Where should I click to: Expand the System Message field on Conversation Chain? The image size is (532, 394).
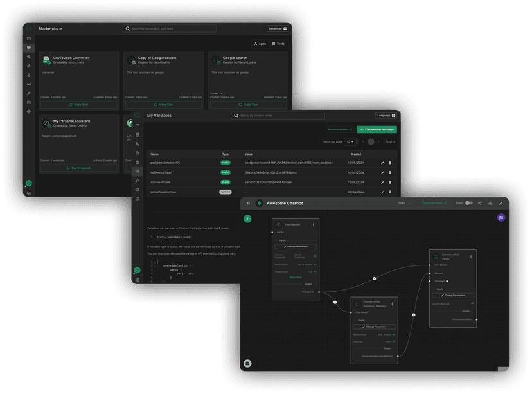click(472, 303)
